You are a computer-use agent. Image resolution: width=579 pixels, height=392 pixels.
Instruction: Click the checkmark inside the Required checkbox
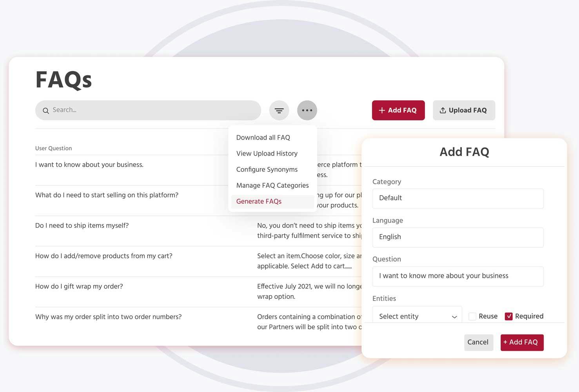click(x=509, y=316)
